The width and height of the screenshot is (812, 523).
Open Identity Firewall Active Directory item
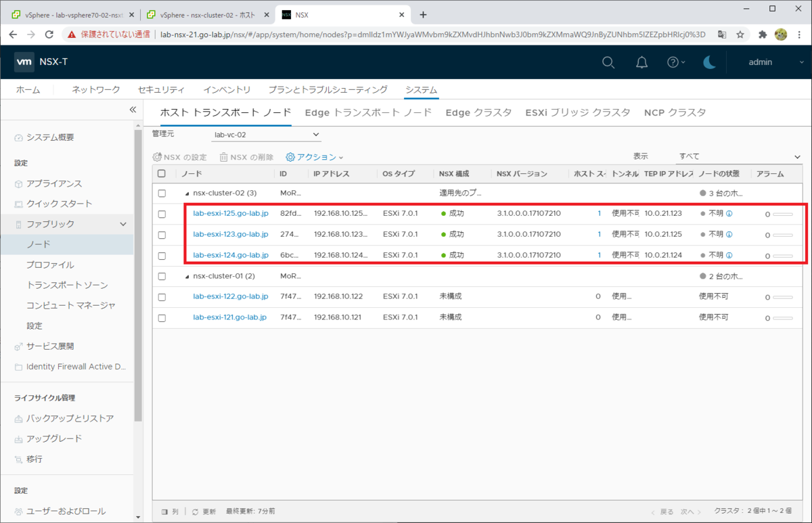[76, 366]
